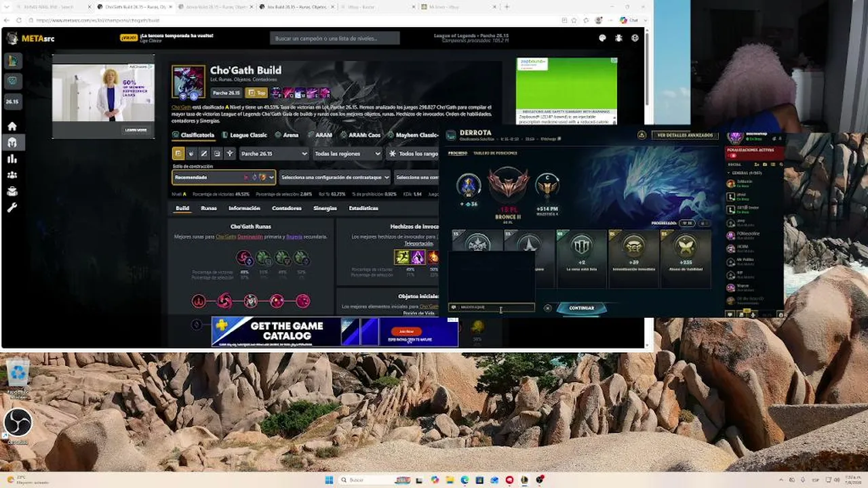Open the counter-attack configuration dropdown
The height and width of the screenshot is (488, 868).
tap(335, 178)
